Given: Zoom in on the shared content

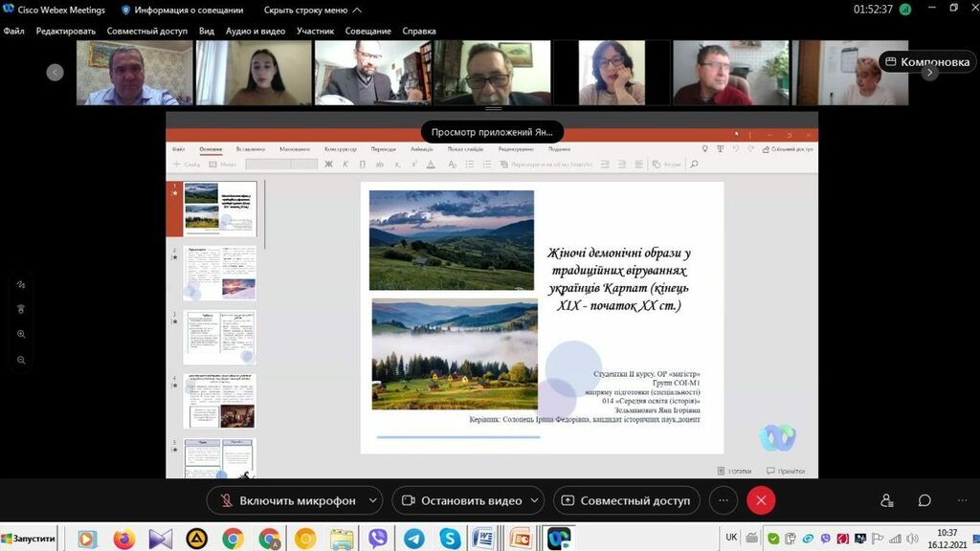Looking at the screenshot, I should coord(21,334).
